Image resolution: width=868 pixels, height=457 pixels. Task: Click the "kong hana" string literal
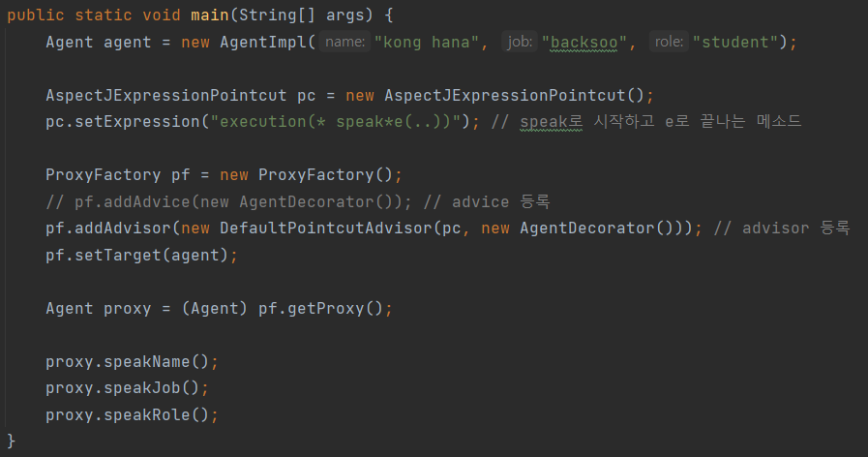(x=426, y=42)
